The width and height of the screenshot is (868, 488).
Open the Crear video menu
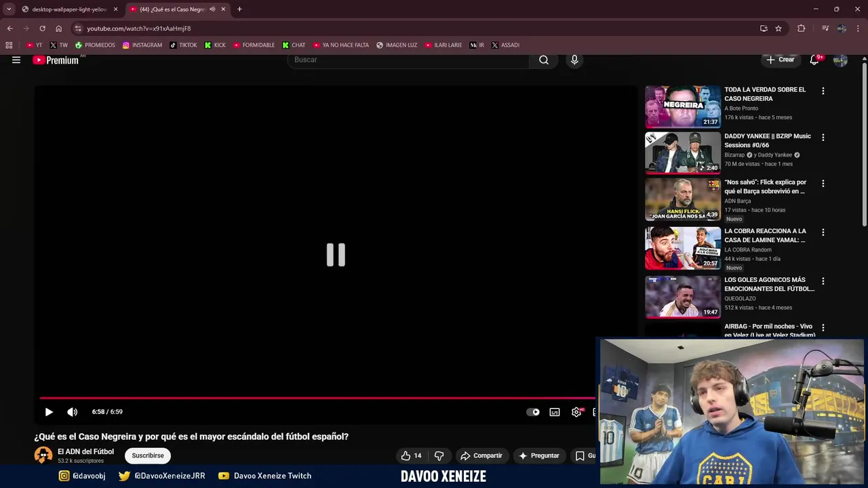point(780,60)
